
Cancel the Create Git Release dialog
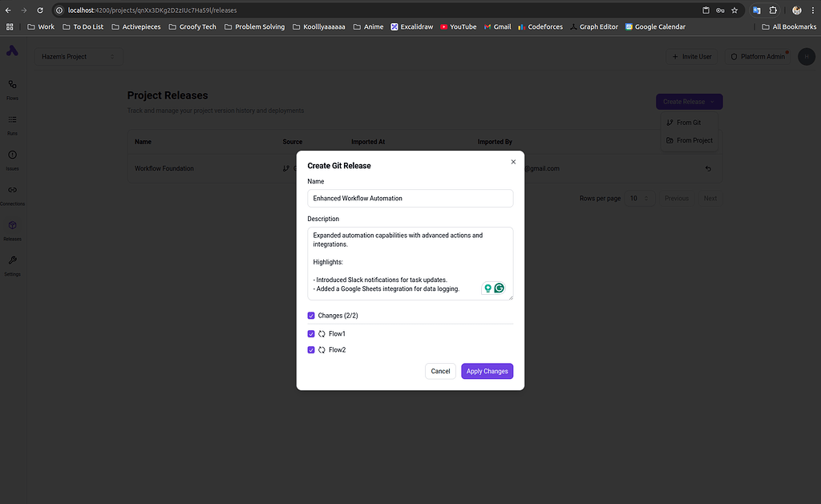(440, 371)
